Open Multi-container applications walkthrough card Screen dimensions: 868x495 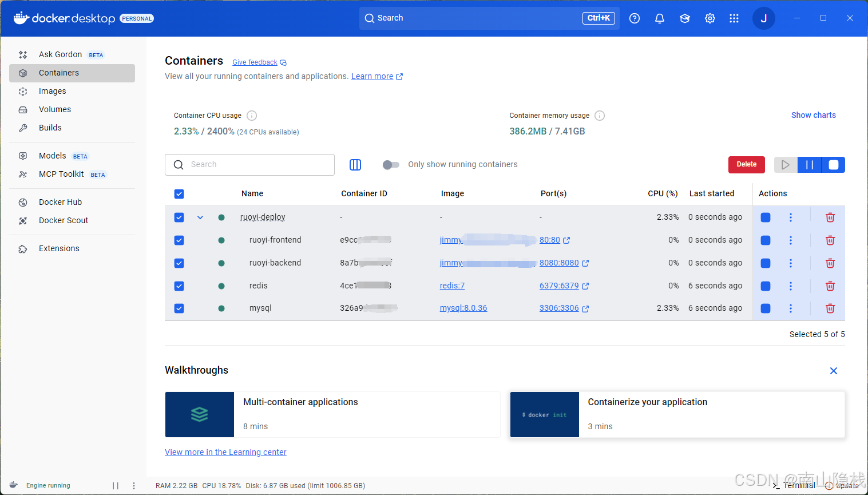pos(332,415)
